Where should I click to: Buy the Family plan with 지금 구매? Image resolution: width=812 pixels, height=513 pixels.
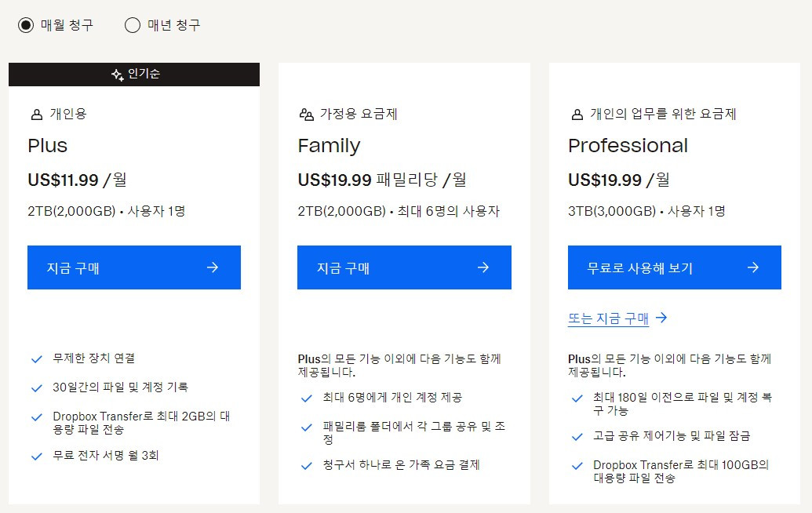coord(404,267)
